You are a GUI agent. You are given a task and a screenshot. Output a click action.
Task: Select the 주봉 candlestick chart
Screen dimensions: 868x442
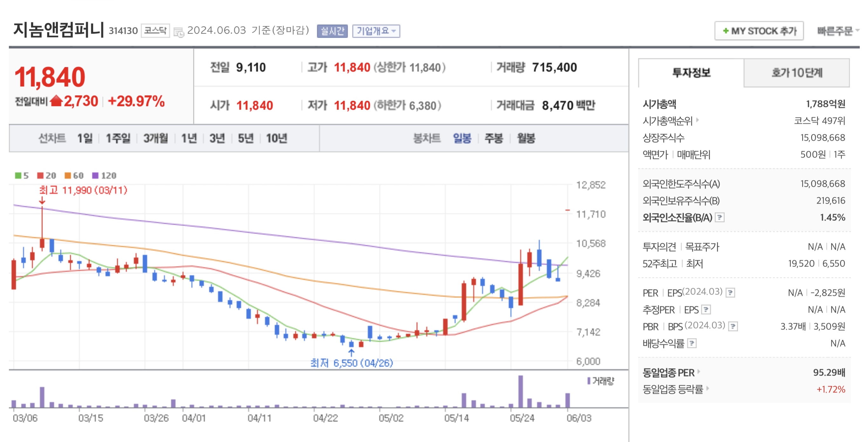(x=494, y=138)
